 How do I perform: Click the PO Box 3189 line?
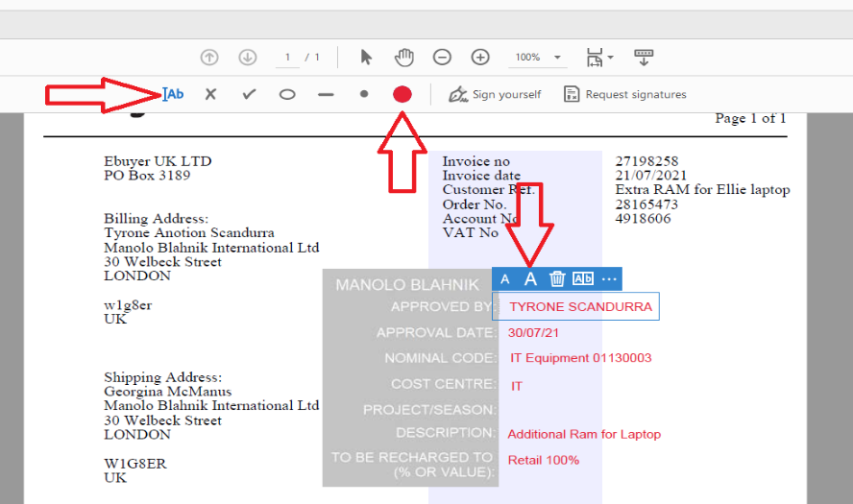pyautogui.click(x=147, y=176)
